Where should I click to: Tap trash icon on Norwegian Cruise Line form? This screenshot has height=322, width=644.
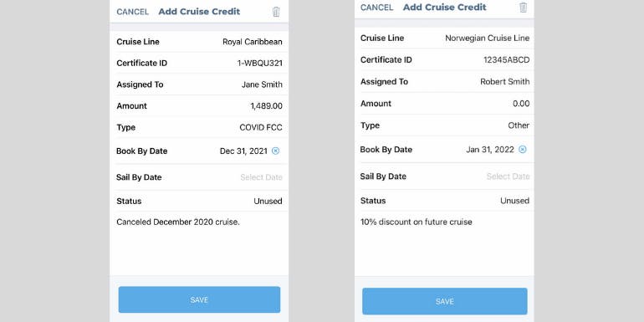coord(523,8)
